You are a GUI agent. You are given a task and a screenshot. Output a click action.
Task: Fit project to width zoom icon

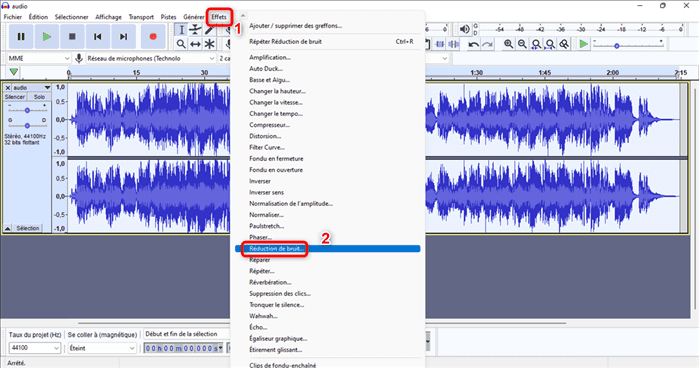tap(551, 44)
